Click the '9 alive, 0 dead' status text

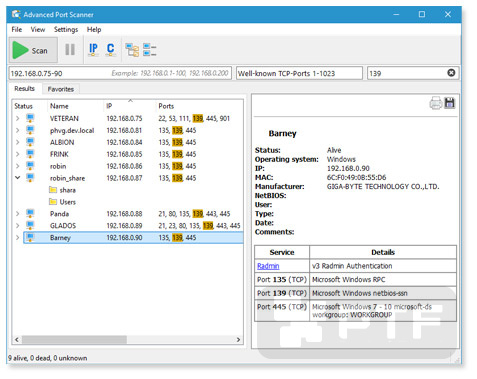pyautogui.click(x=48, y=358)
